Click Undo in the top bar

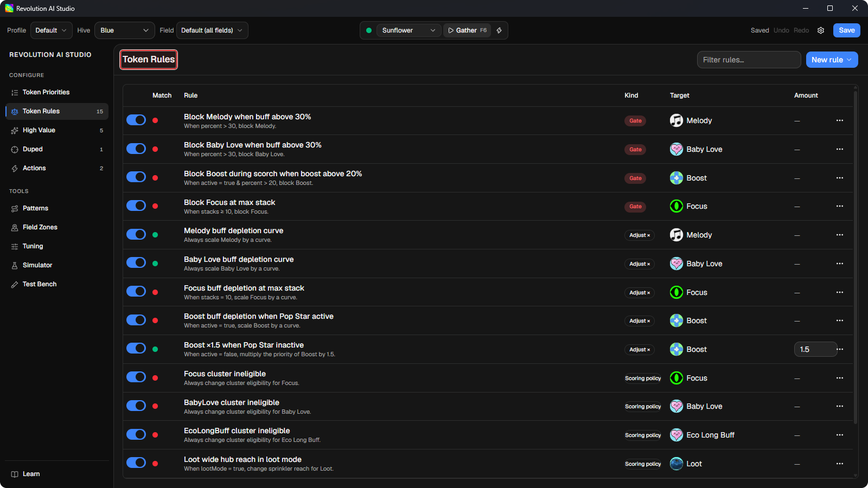pyautogui.click(x=781, y=30)
